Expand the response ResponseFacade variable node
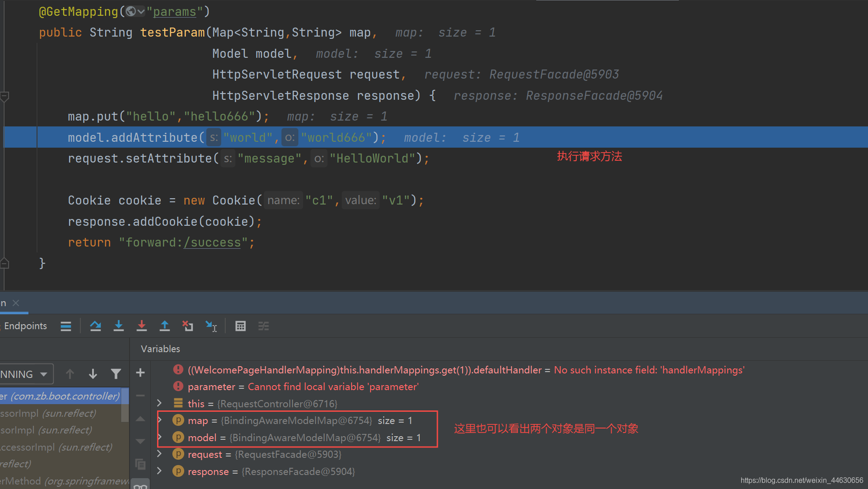The height and width of the screenshot is (489, 868). tap(159, 471)
